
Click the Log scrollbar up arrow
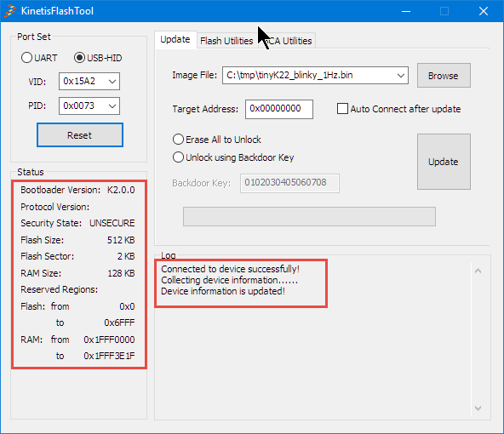coord(478,271)
